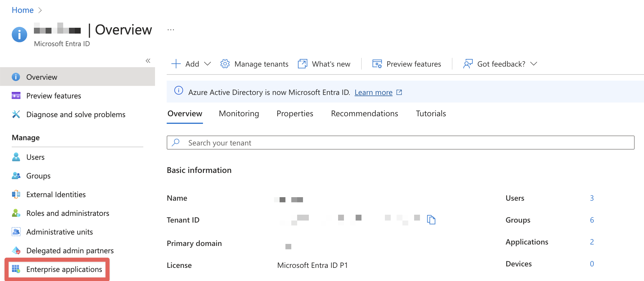Image resolution: width=644 pixels, height=281 pixels.
Task: Click the Tenant ID label
Action: pyautogui.click(x=183, y=220)
